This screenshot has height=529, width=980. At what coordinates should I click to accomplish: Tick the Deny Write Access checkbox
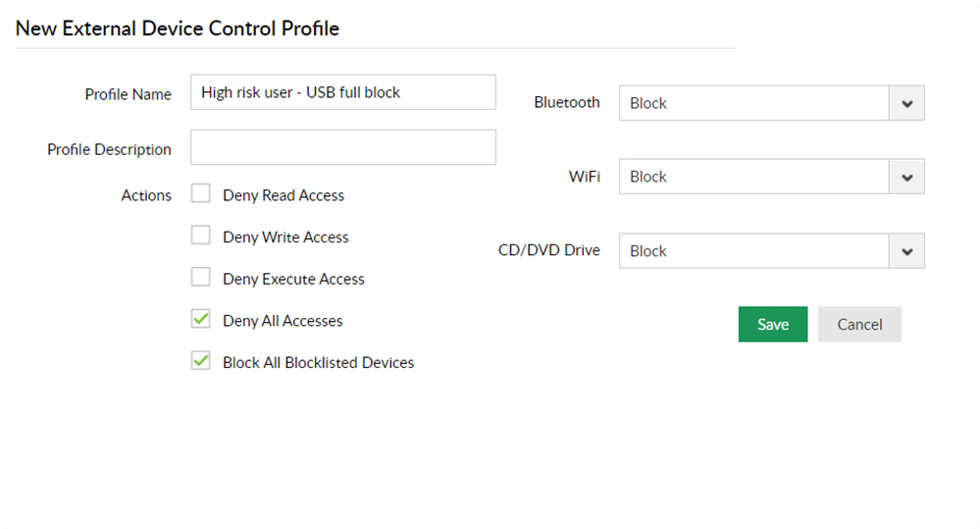click(201, 236)
